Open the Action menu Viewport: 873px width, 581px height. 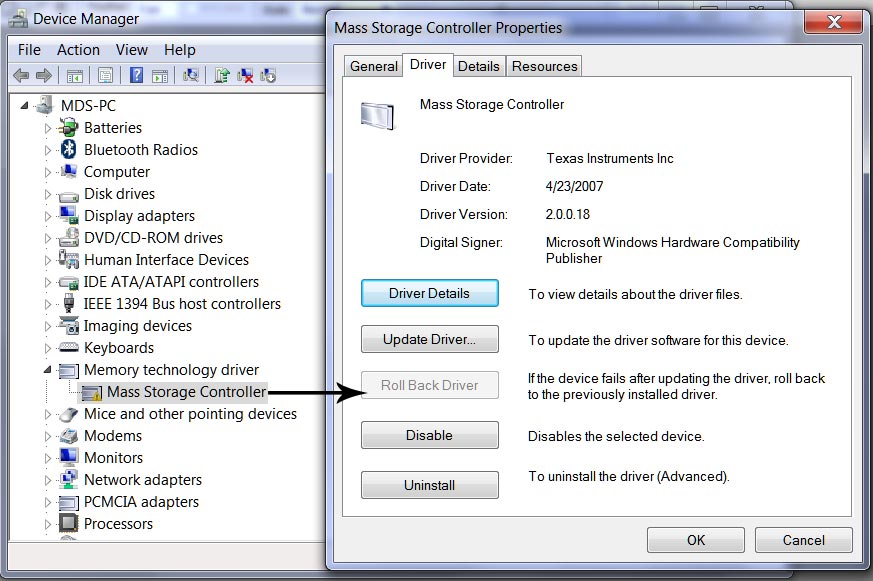click(x=77, y=49)
